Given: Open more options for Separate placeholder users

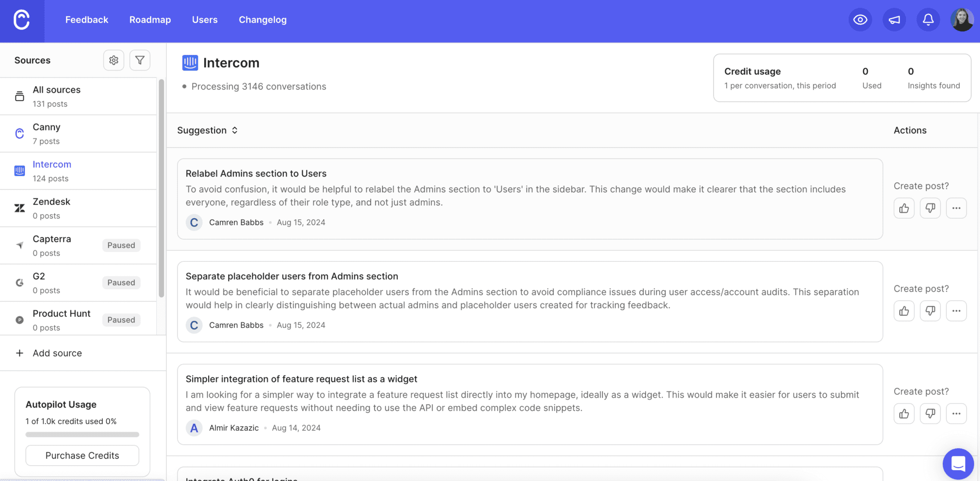Looking at the screenshot, I should [x=956, y=311].
